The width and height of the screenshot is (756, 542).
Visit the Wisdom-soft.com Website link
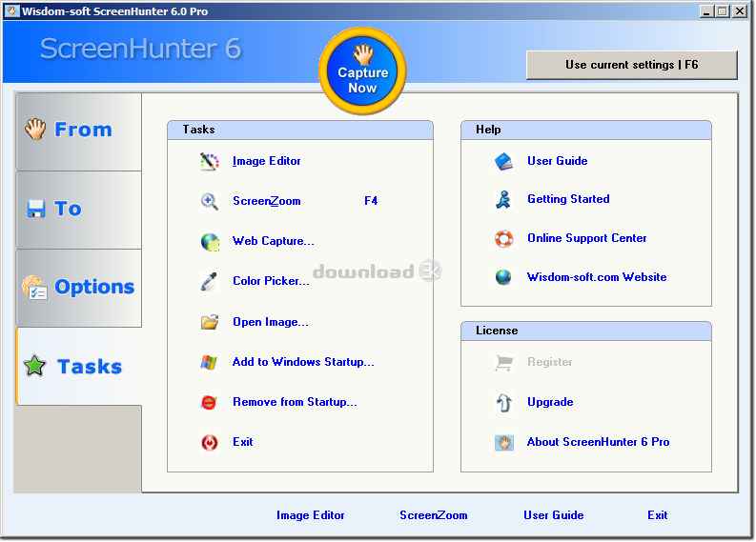[x=596, y=278]
